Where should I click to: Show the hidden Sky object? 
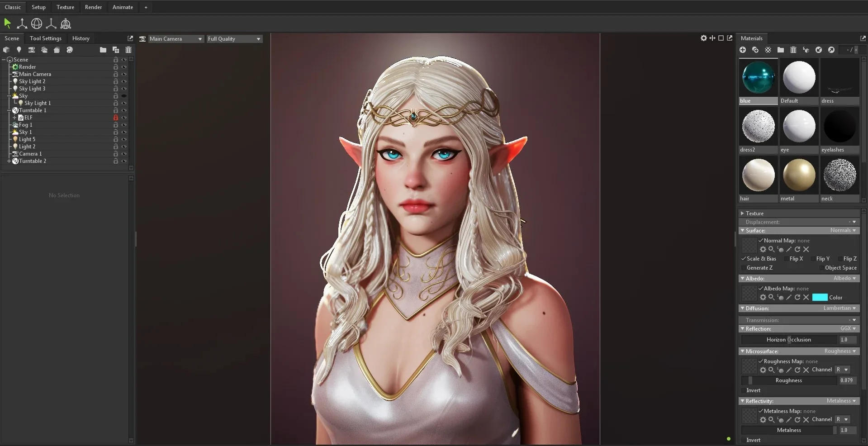[124, 96]
